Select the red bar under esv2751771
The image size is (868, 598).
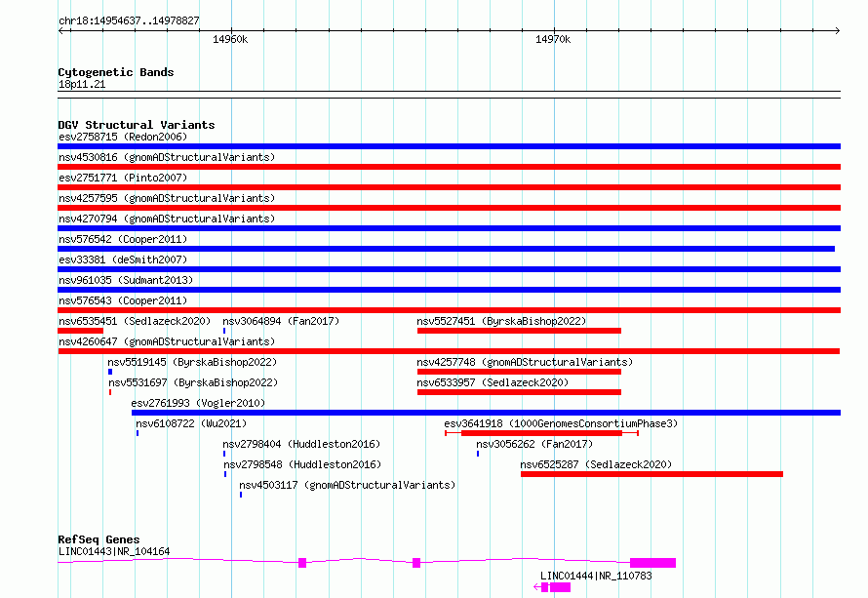pyautogui.click(x=449, y=187)
